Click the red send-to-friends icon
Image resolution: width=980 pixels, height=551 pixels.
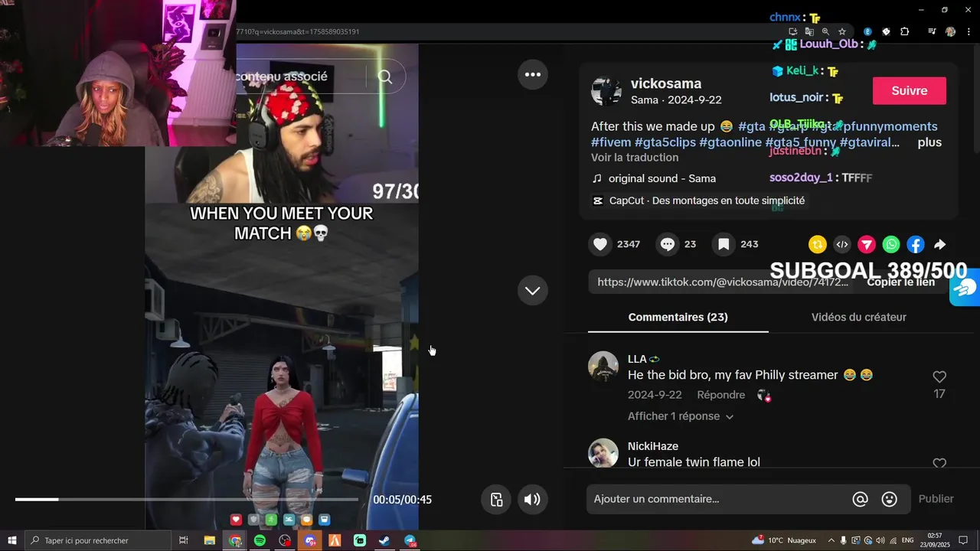point(867,244)
